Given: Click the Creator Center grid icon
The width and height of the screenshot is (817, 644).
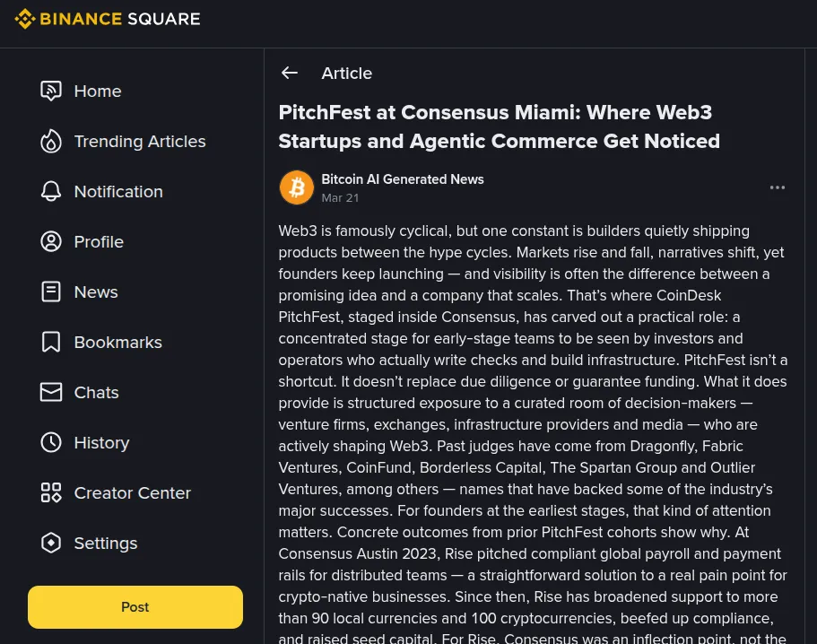Looking at the screenshot, I should pyautogui.click(x=51, y=493).
